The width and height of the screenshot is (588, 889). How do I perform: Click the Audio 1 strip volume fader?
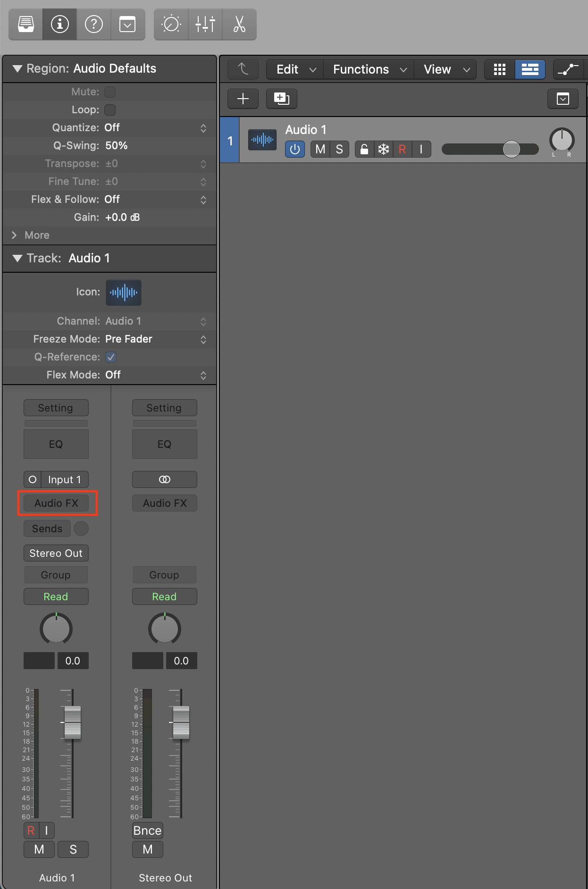tap(73, 722)
